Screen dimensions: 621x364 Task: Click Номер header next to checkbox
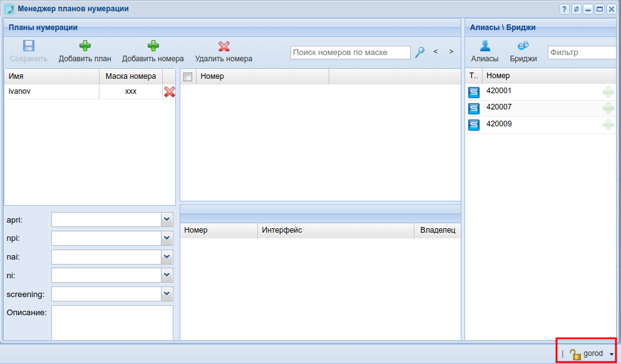pyautogui.click(x=262, y=76)
